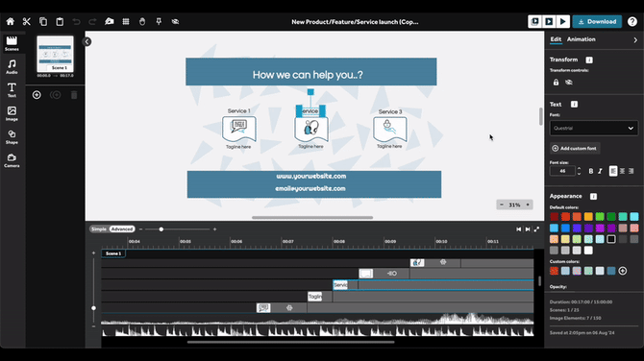Add a custom color with the plus

click(623, 271)
